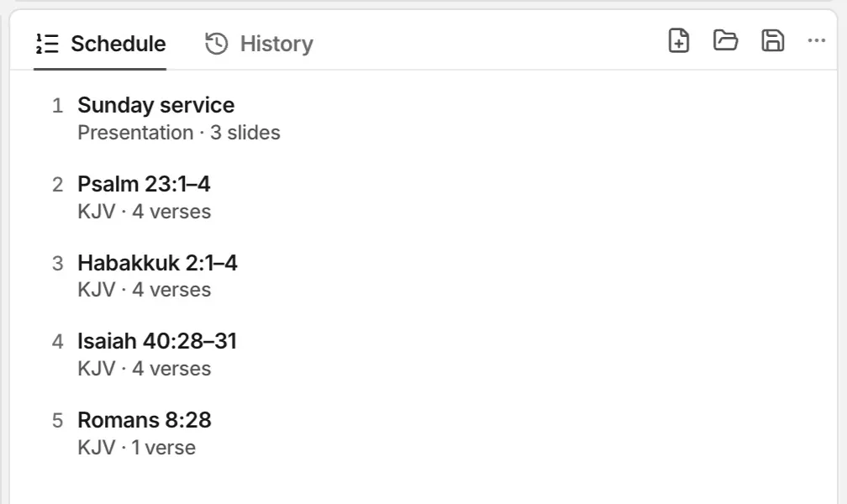Click item number 2 beside Psalm
The image size is (847, 504).
[x=57, y=185]
